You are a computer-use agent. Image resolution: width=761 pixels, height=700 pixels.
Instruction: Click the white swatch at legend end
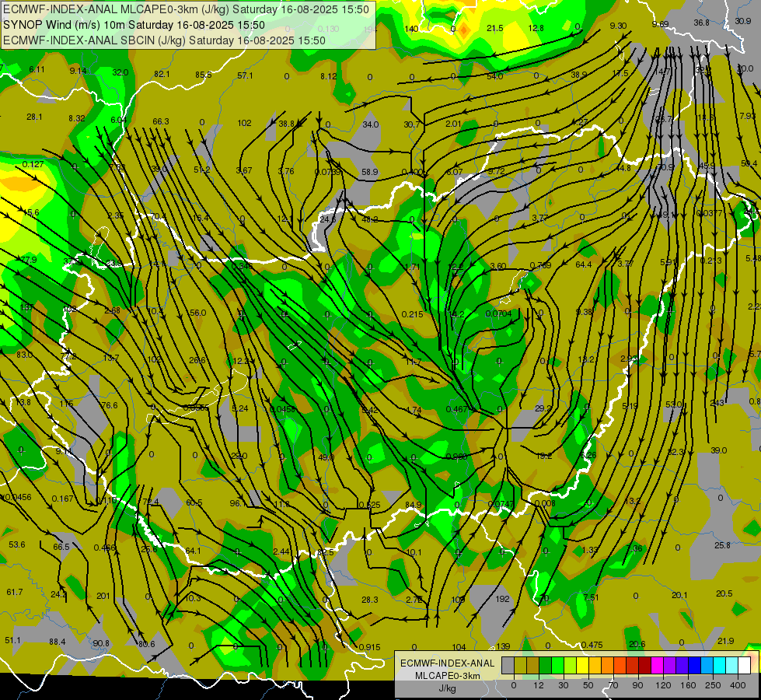pyautogui.click(x=745, y=665)
